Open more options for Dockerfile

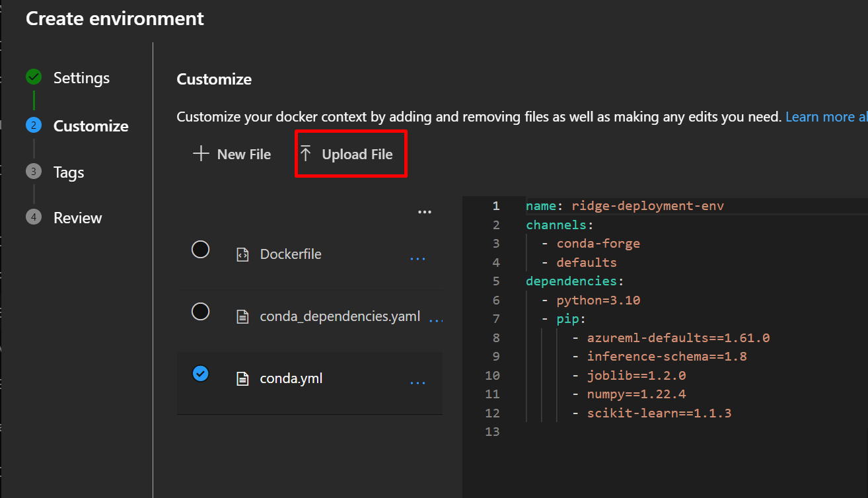coord(417,258)
